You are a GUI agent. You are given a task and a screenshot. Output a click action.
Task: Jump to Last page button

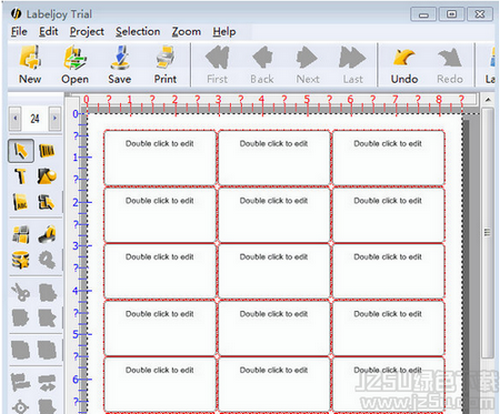(x=353, y=65)
